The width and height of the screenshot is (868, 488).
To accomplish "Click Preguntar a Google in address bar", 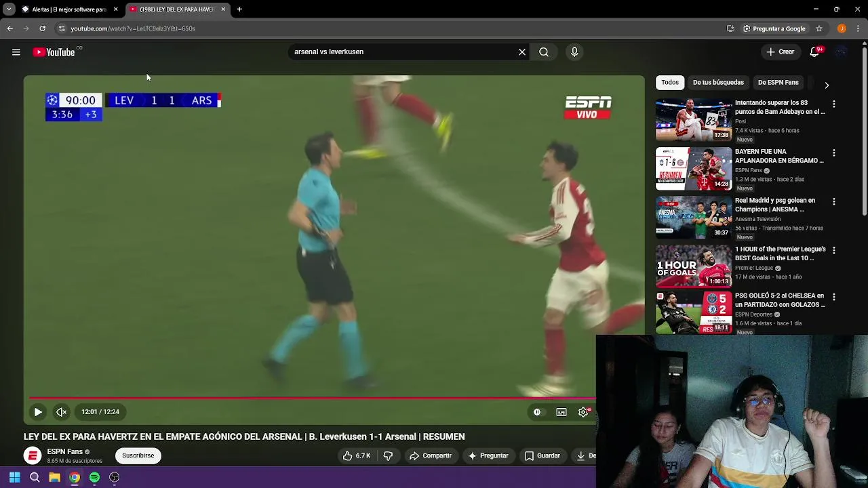I will [774, 28].
